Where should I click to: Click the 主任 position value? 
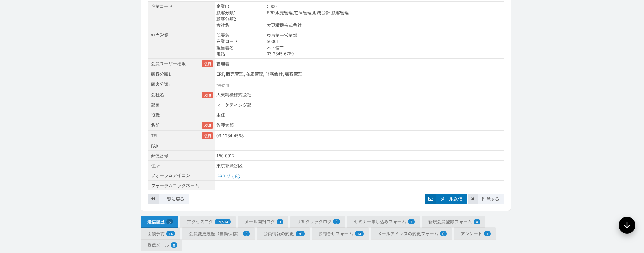pyautogui.click(x=221, y=115)
